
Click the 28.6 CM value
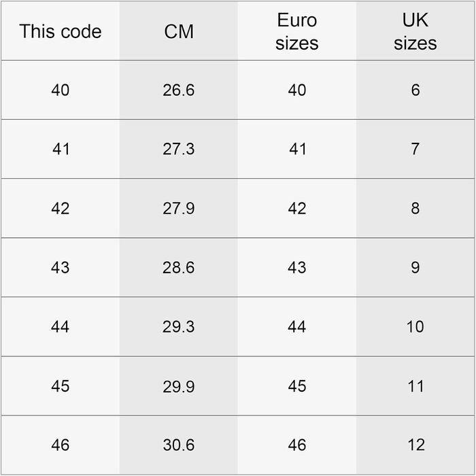pyautogui.click(x=179, y=267)
